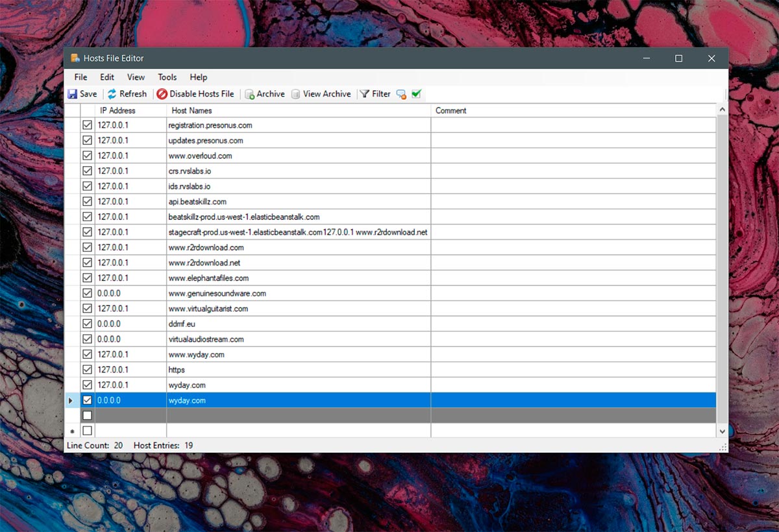Check the box in the gray empty row
The image size is (779, 532).
[87, 415]
